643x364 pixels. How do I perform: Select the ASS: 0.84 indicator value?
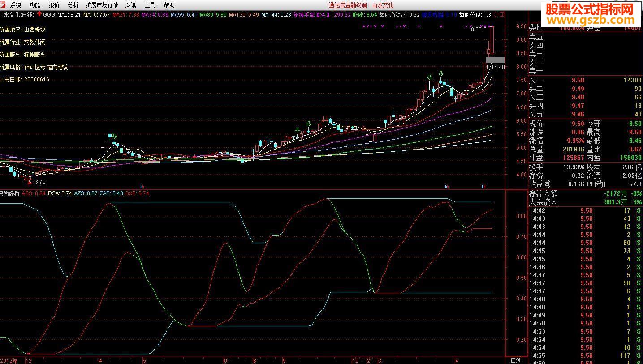34,193
